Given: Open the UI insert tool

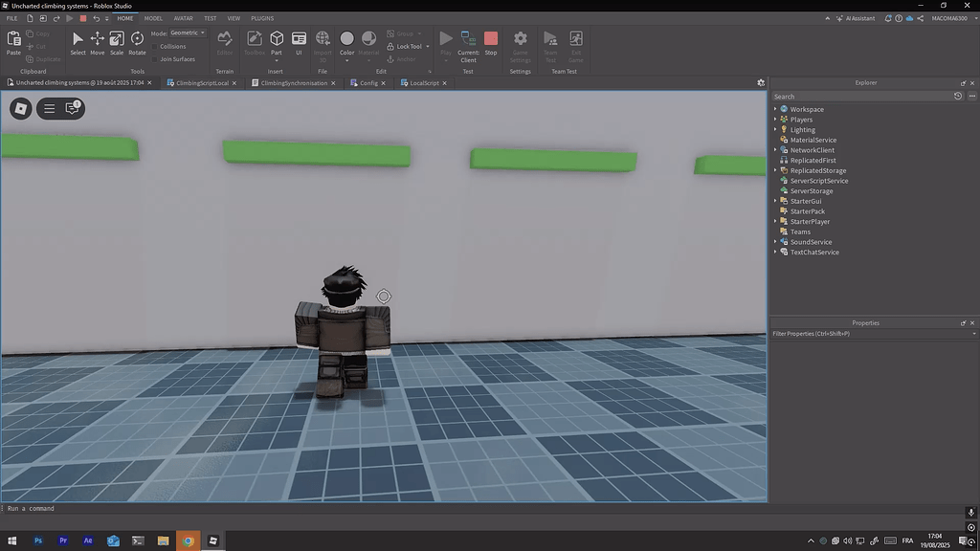Looking at the screenshot, I should click(299, 43).
